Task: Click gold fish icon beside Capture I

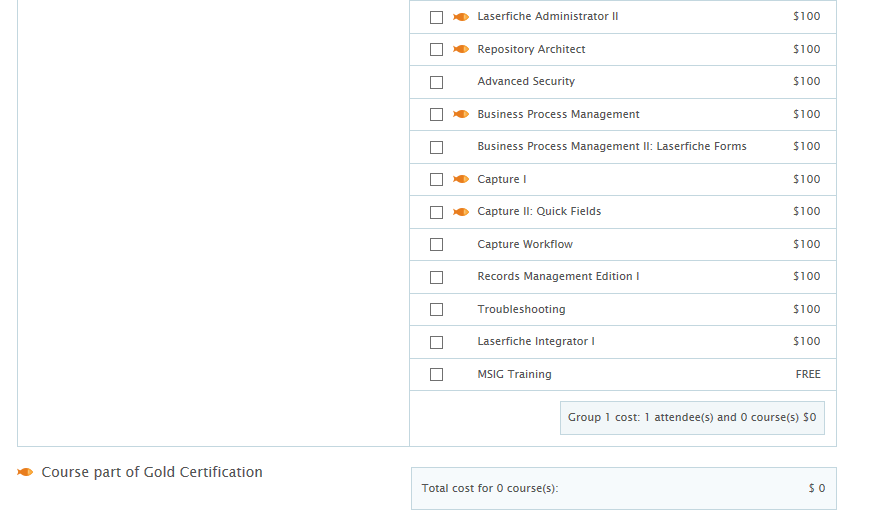Action: pos(461,179)
